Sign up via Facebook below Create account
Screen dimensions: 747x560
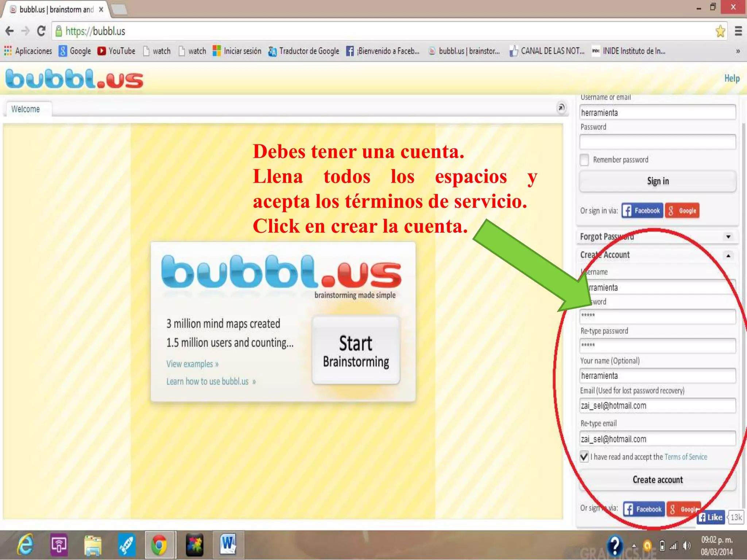click(x=644, y=509)
